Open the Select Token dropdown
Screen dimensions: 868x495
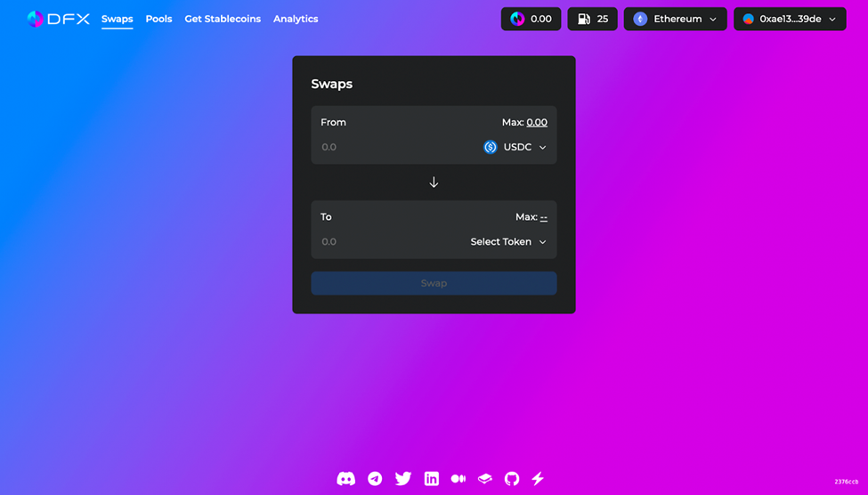tap(508, 242)
